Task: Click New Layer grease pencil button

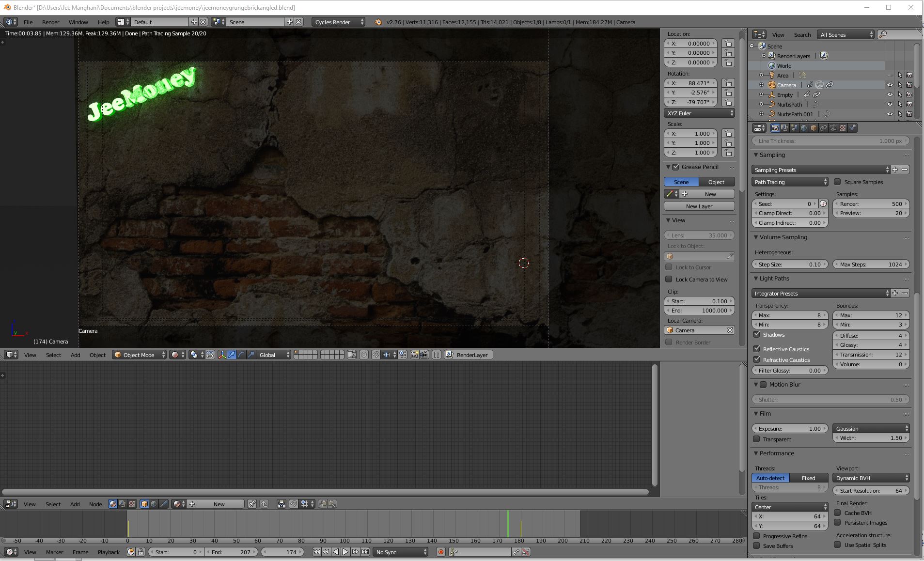Action: pos(699,206)
